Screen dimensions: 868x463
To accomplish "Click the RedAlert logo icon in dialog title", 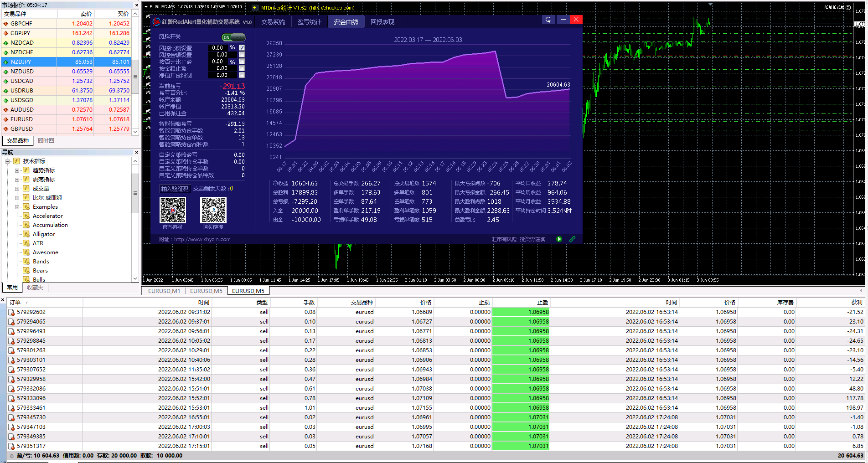I will [156, 21].
